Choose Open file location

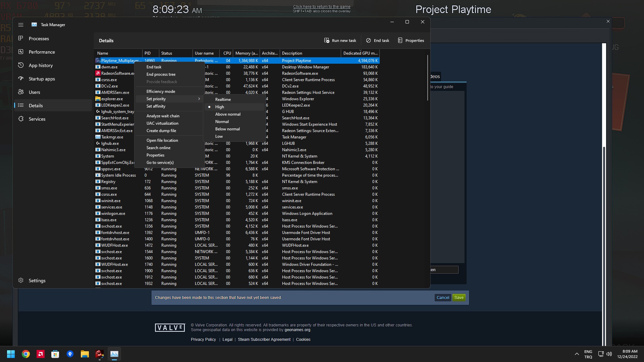pos(169,140)
